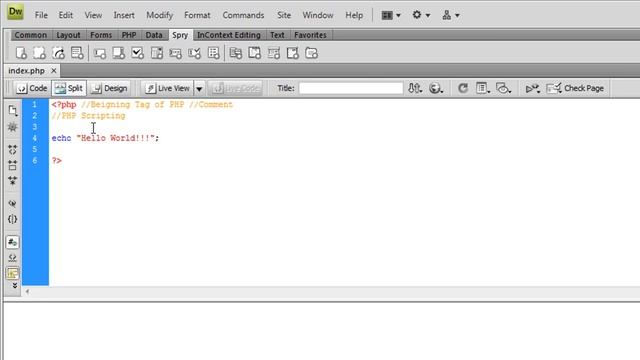Image resolution: width=640 pixels, height=360 pixels.
Task: Switch to InContext Editing insert tab
Action: (x=229, y=35)
